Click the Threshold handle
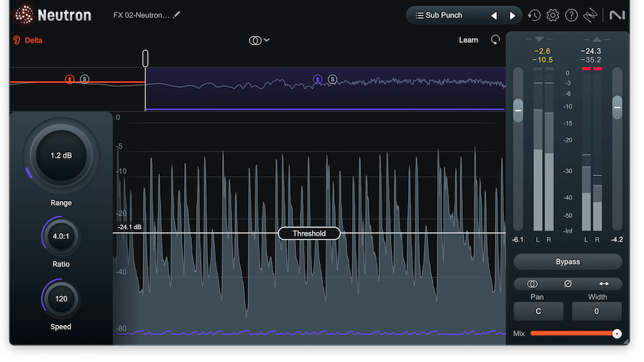The width and height of the screenshot is (644, 362). coord(309,234)
